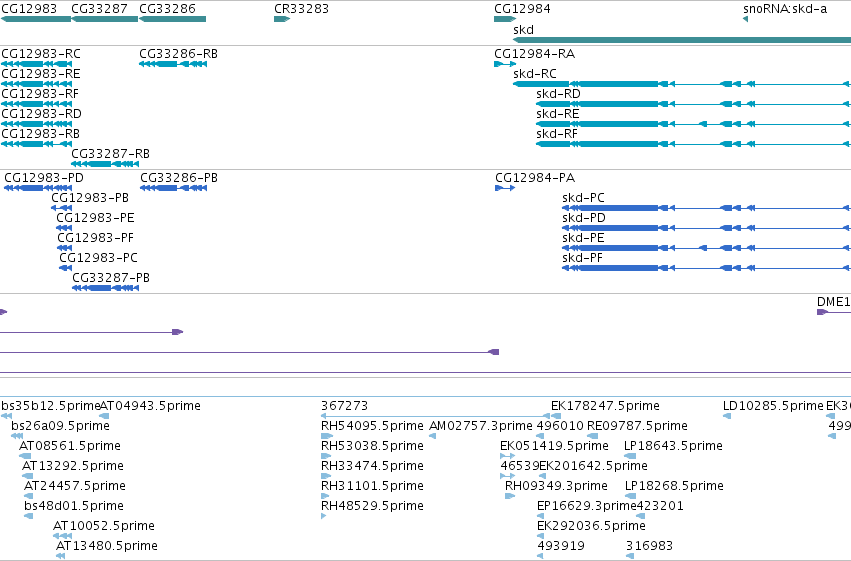Select the EK201642.5prime EST label

pyautogui.click(x=593, y=466)
